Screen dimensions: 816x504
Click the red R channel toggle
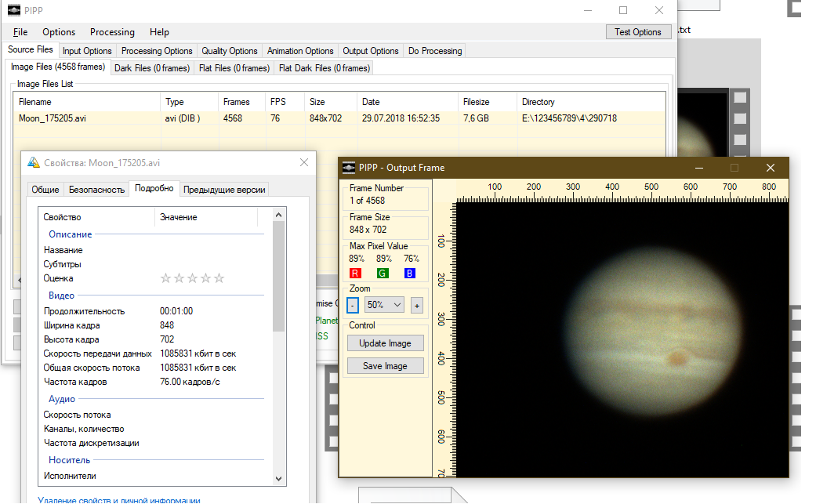[355, 273]
